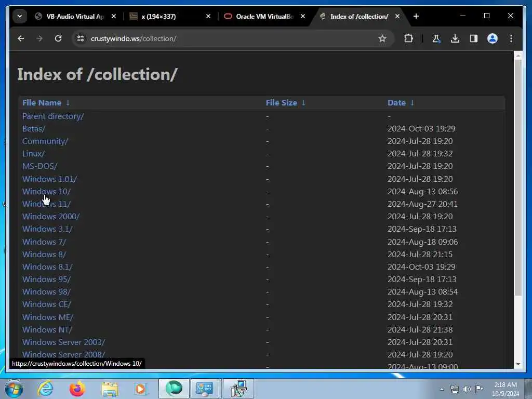Launch Internet Explorer from the taskbar
This screenshot has height=399, width=532.
pos(46,389)
